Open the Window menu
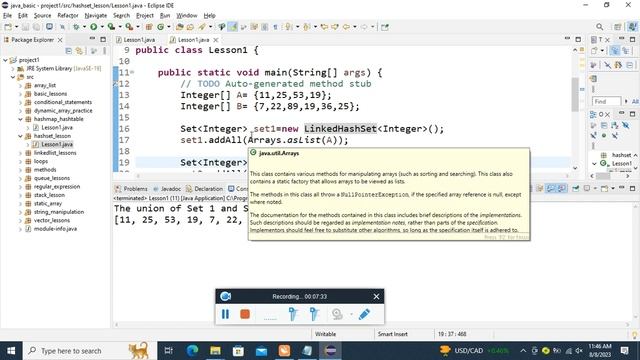The image size is (640, 360). [187, 16]
